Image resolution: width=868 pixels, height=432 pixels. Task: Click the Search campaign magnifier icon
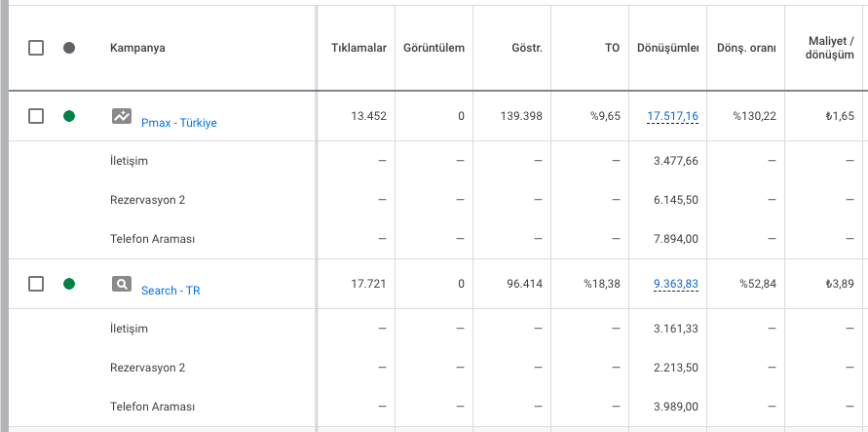tap(122, 284)
